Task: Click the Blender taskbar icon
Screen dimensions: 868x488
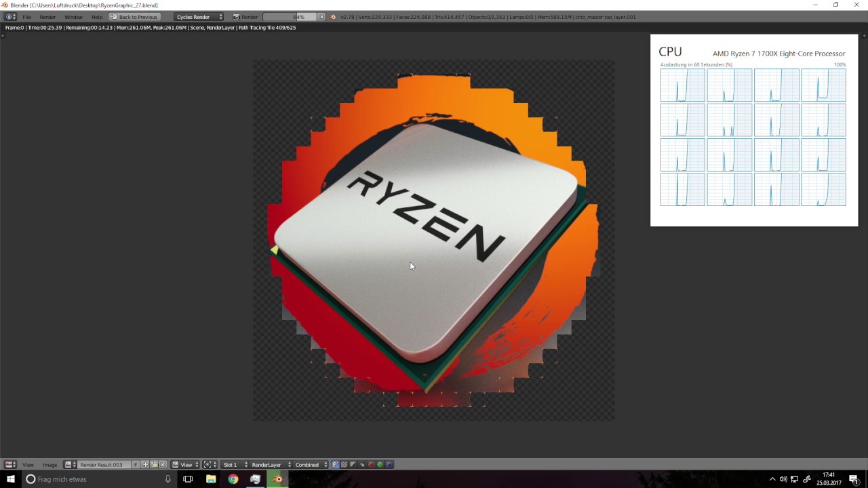Action: pos(277,479)
